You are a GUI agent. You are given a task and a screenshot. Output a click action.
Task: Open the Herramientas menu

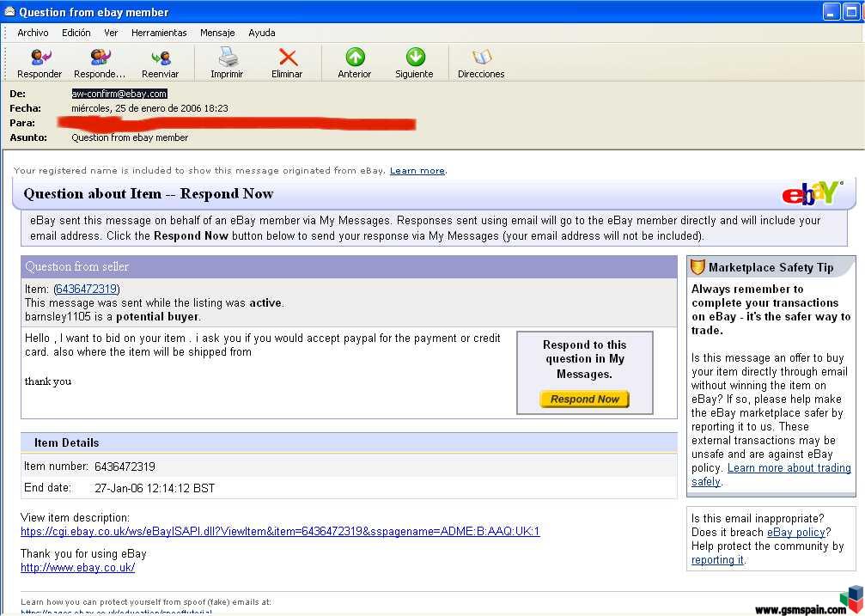tap(159, 33)
